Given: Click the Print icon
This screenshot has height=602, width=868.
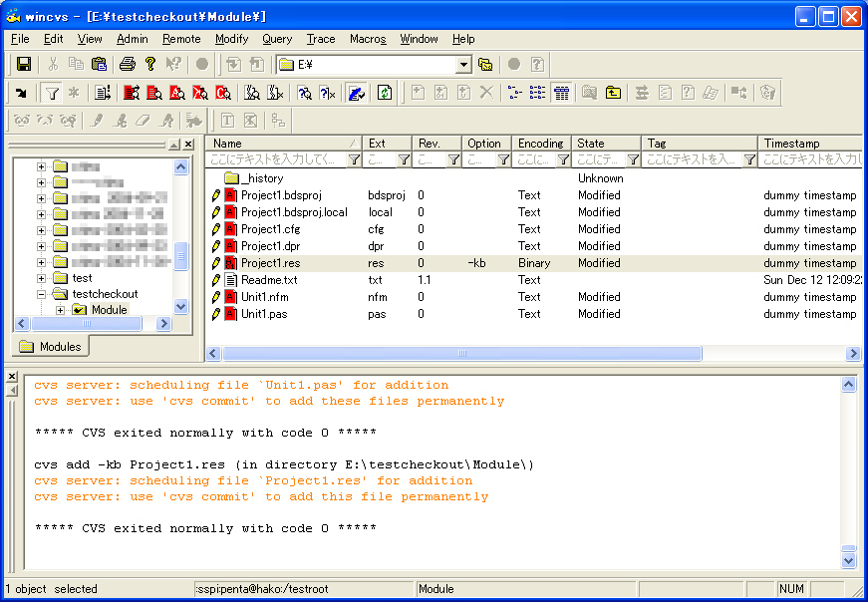Looking at the screenshot, I should pyautogui.click(x=128, y=64).
